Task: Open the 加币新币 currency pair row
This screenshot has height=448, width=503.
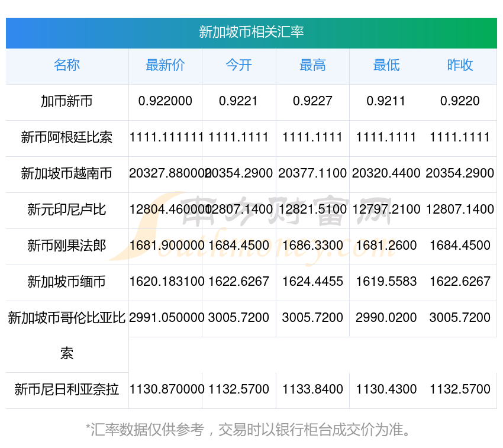Action: pos(67,101)
